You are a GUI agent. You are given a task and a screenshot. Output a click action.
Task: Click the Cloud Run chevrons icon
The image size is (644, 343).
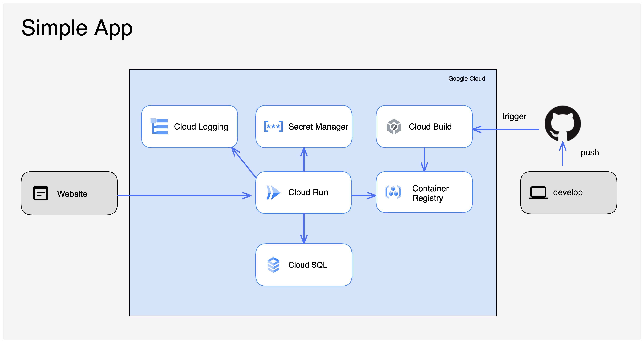pos(273,193)
